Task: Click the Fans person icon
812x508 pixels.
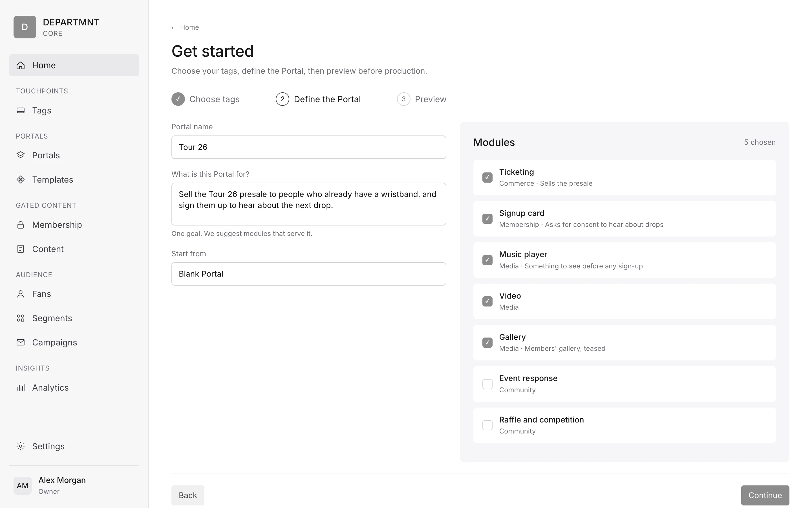Action: (21, 294)
